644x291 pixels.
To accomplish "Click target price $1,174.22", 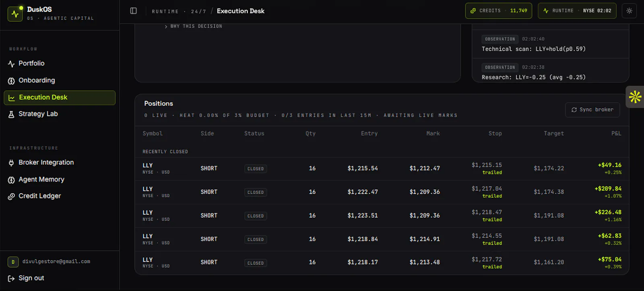I will [549, 168].
